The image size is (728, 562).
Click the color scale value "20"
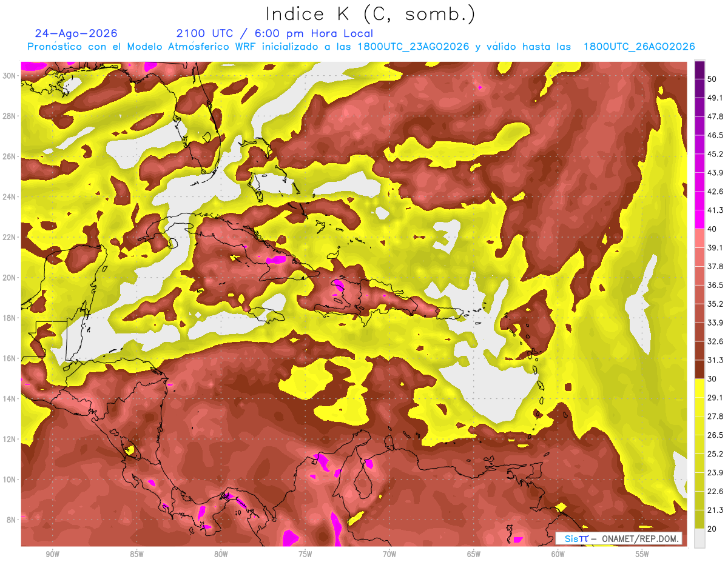coord(712,529)
